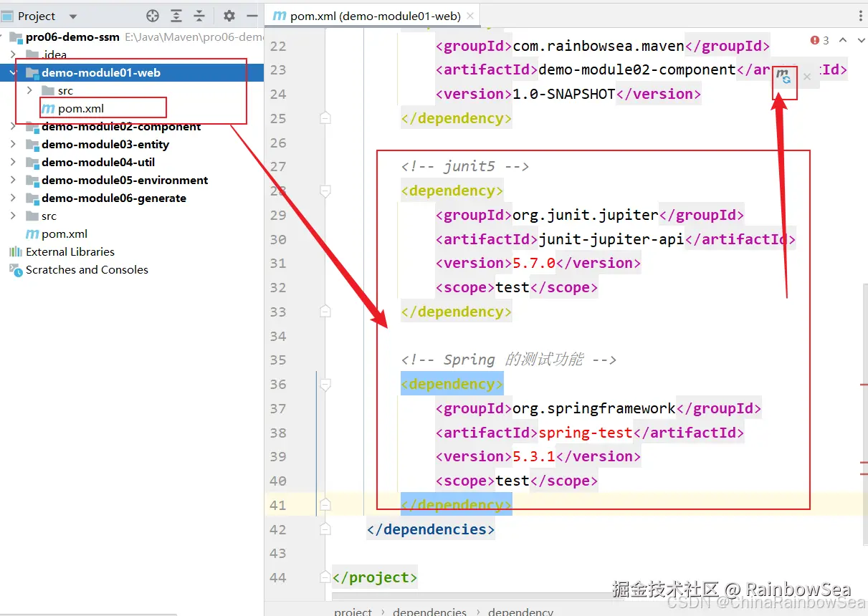Dismiss the Maven reload floating notification
This screenshot has height=616, width=868.
807,77
